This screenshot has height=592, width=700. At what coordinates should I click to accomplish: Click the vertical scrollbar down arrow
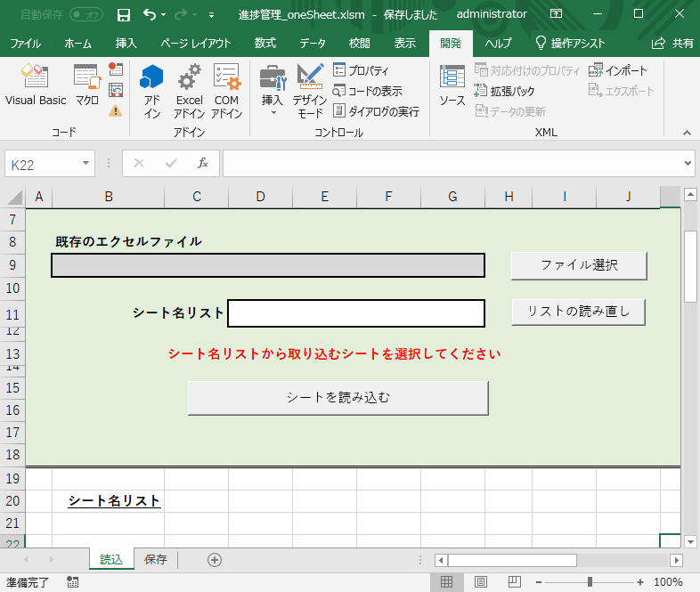(x=690, y=542)
